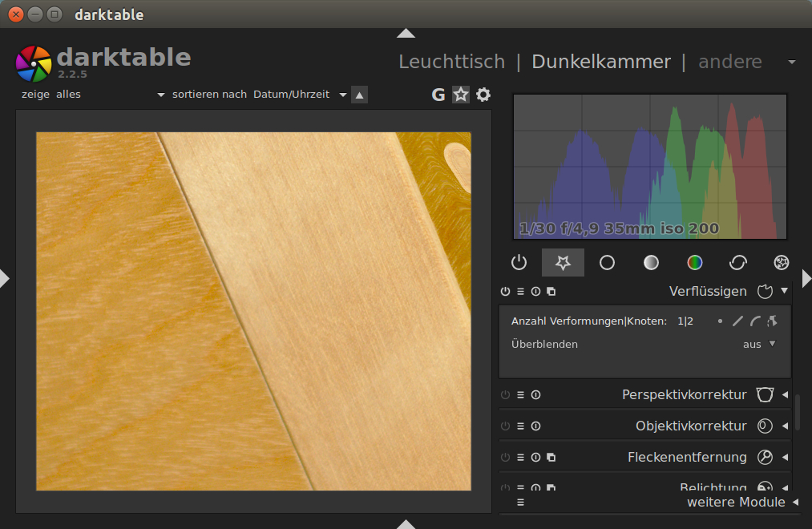Select the correction group icon
Screen dimensions: 812x529
pos(738,262)
